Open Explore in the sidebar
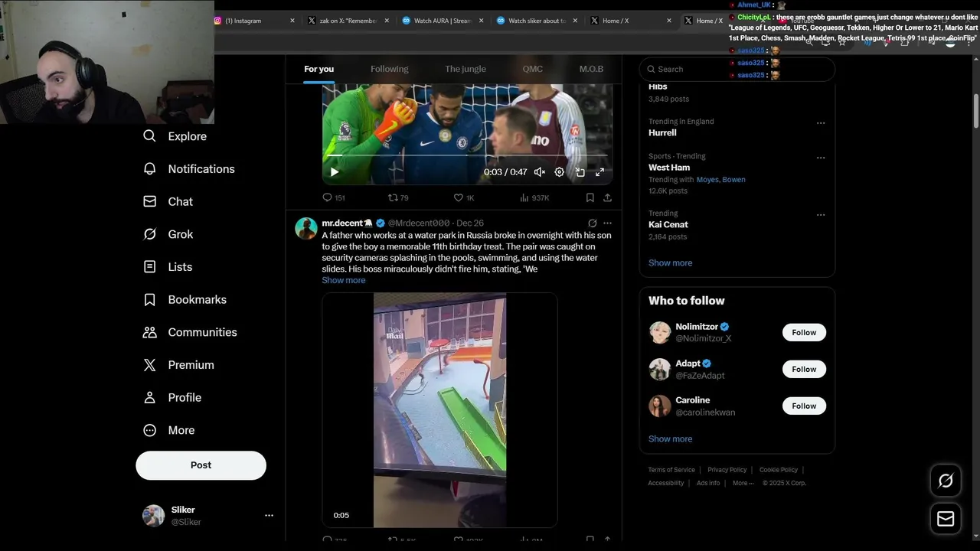This screenshot has height=551, width=980. (x=175, y=136)
